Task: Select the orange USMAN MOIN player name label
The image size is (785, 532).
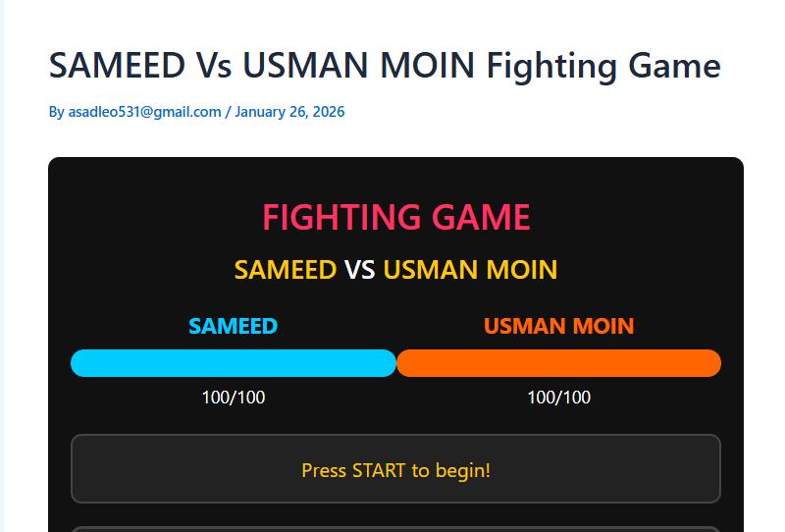Action: click(558, 326)
